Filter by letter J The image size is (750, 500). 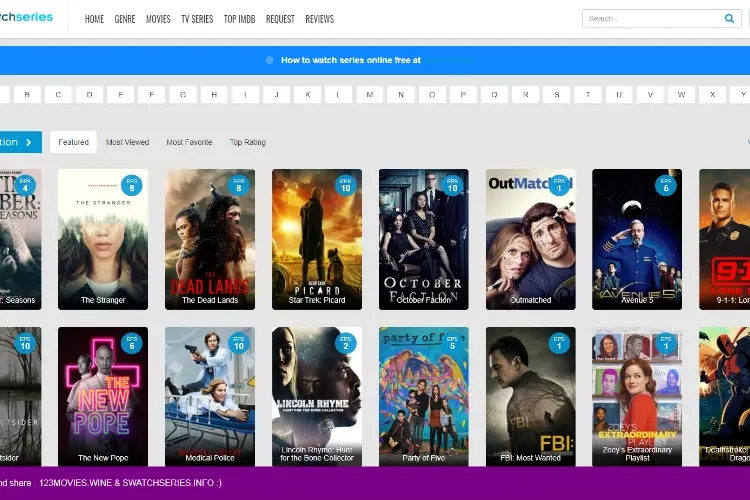[276, 95]
